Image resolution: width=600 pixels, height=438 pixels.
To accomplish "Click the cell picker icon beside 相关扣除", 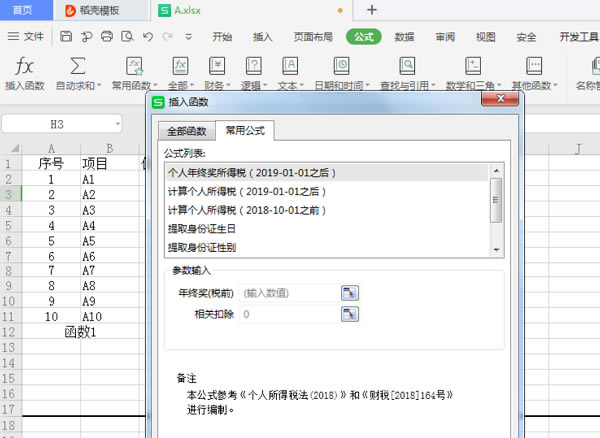I will tap(349, 314).
